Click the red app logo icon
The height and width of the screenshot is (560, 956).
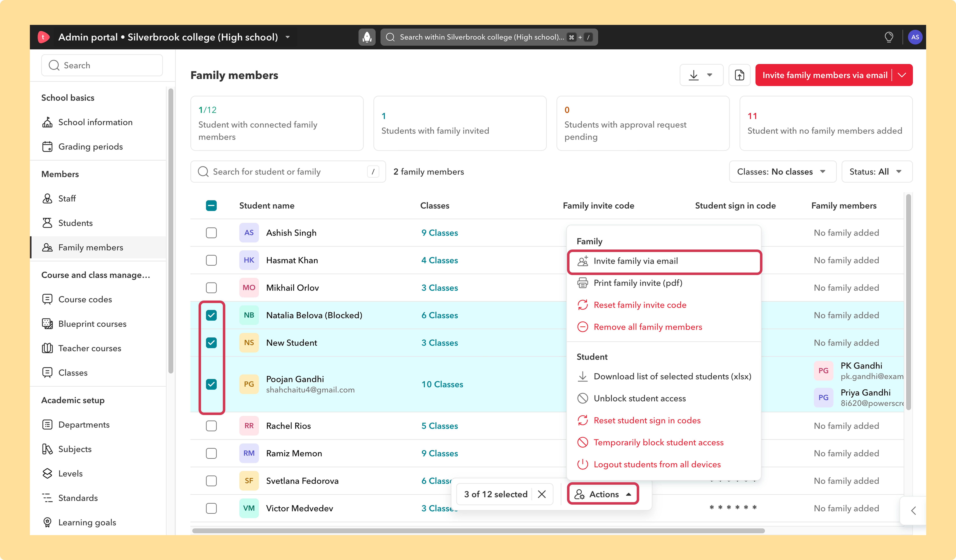click(x=43, y=37)
